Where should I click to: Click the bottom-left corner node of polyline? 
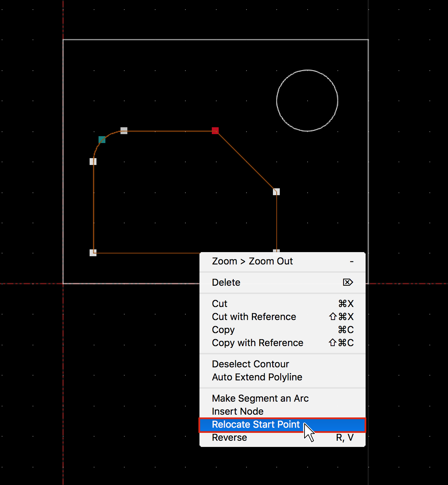tap(93, 253)
